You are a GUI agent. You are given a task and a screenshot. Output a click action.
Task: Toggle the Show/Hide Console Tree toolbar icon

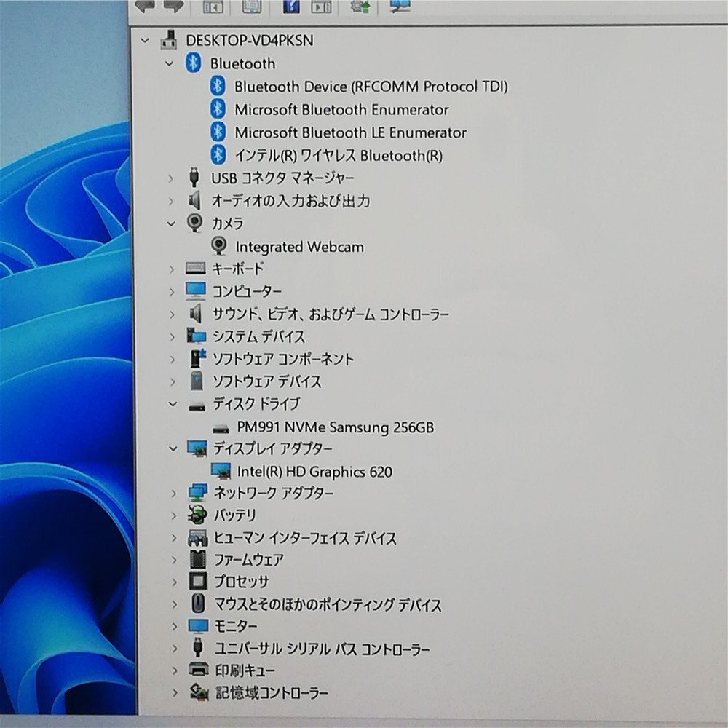click(213, 7)
